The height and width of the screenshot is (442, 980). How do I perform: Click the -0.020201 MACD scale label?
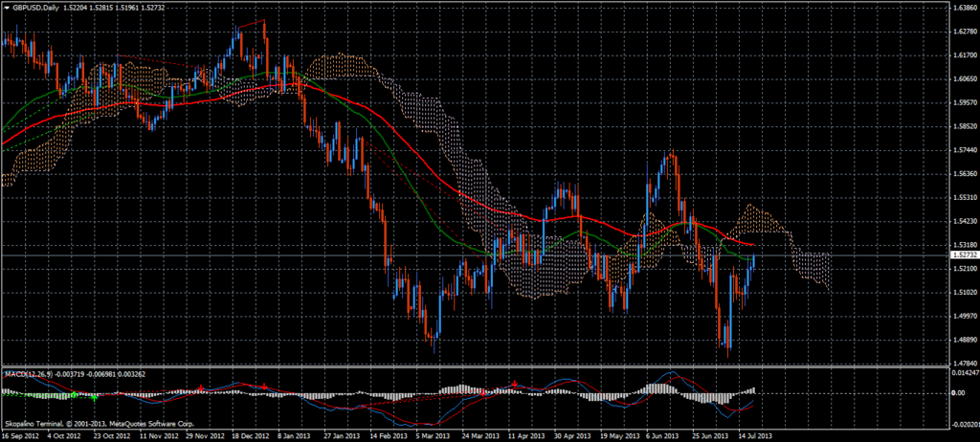pos(967,425)
